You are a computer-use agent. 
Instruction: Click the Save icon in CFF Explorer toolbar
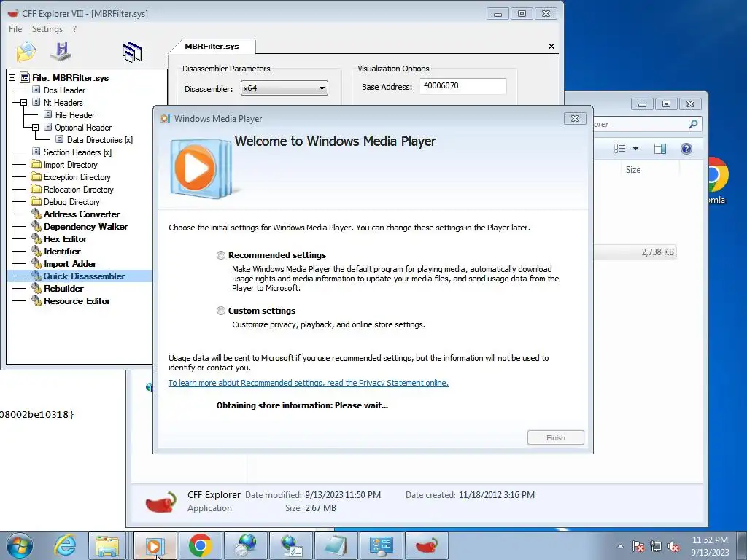point(61,52)
